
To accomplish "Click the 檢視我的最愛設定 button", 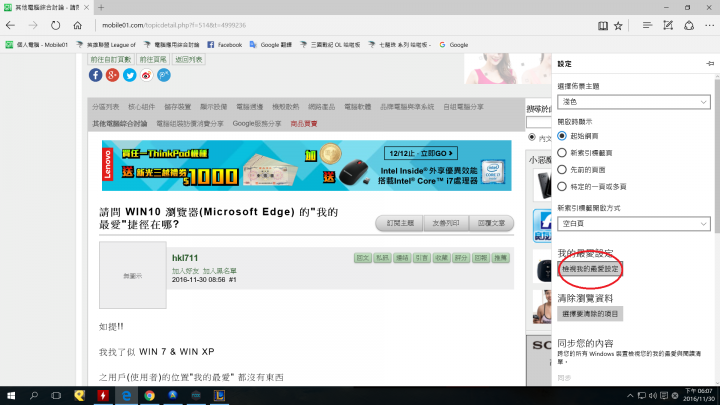I will point(590,269).
